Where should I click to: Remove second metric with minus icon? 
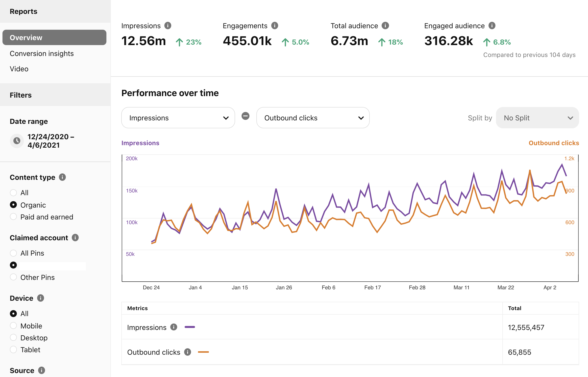[245, 116]
